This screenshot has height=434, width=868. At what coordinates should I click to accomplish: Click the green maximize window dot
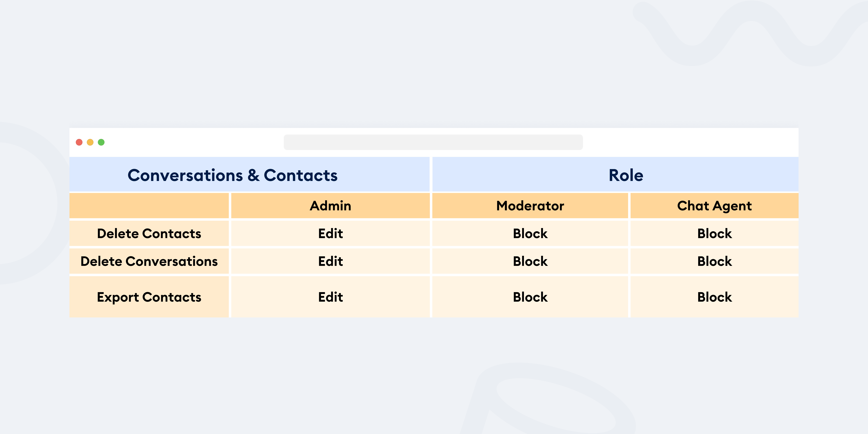101,142
